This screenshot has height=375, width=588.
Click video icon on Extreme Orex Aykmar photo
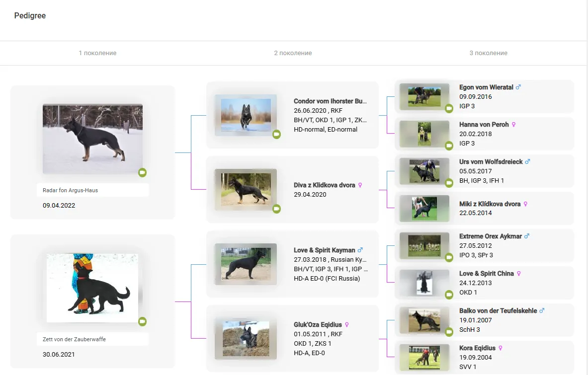click(x=449, y=257)
